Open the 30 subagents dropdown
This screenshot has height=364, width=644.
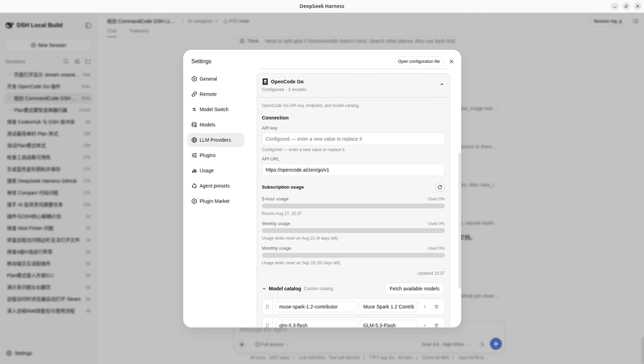click(x=203, y=21)
